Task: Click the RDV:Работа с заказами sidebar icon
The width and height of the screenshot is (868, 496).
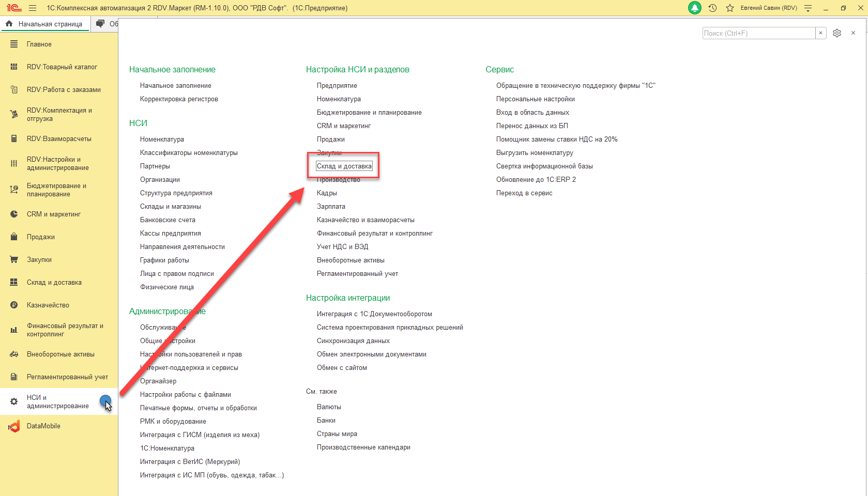Action: [x=14, y=90]
